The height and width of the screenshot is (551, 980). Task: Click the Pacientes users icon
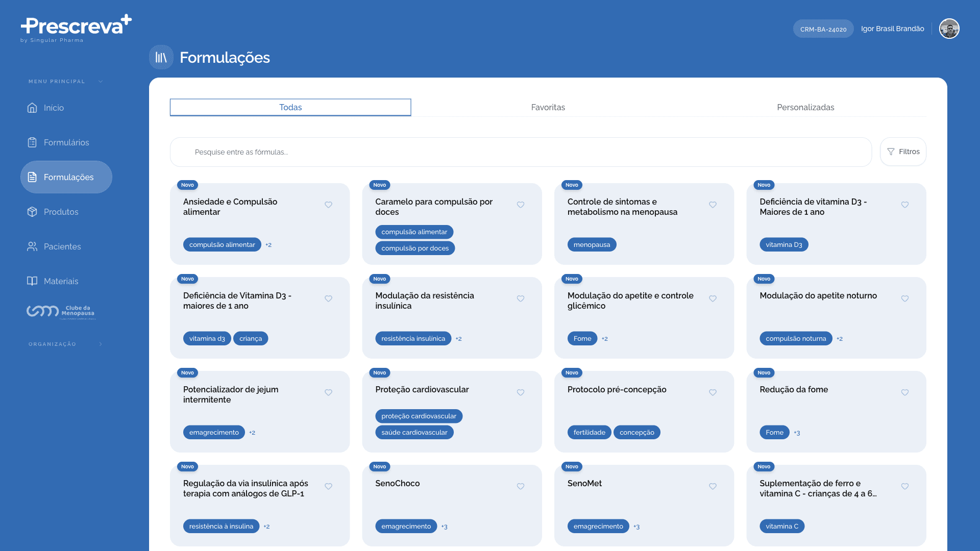point(32,246)
